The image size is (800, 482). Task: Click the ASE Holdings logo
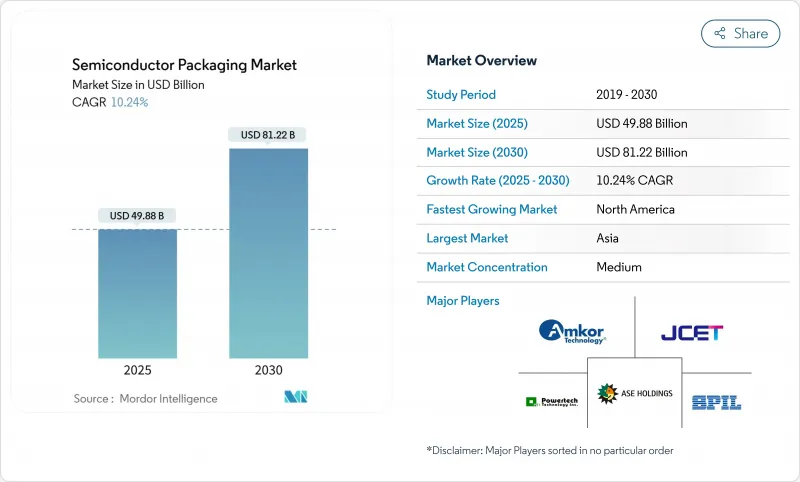click(634, 393)
